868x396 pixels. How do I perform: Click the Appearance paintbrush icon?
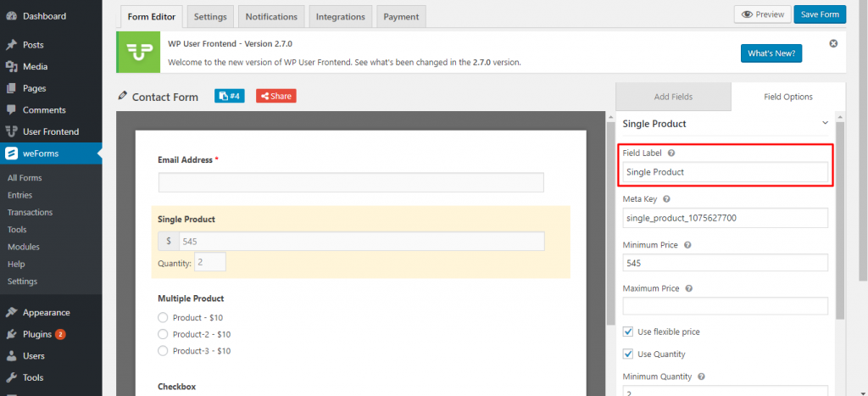tap(11, 312)
